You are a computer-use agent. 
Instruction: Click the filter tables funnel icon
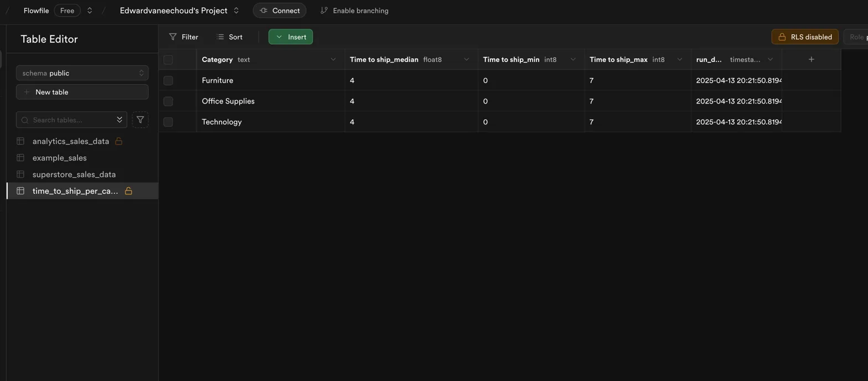pos(140,120)
